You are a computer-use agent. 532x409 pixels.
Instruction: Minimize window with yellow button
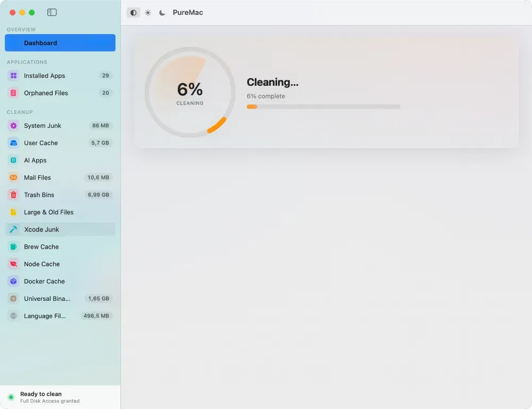pos(22,13)
